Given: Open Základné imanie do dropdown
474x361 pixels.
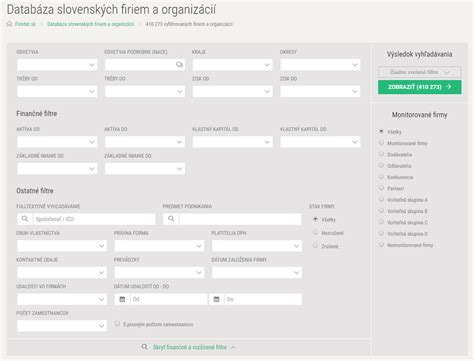Looking at the screenshot, I should [x=145, y=169].
